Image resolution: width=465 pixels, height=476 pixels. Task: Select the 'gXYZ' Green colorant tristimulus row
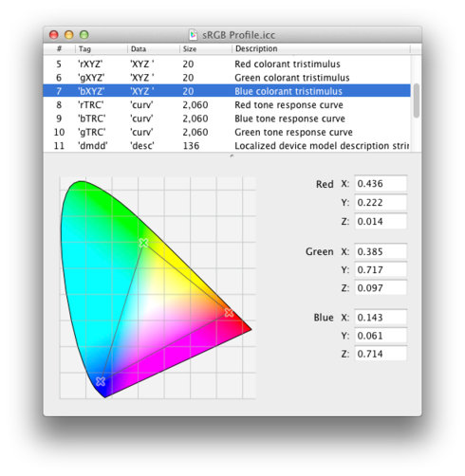click(x=227, y=78)
